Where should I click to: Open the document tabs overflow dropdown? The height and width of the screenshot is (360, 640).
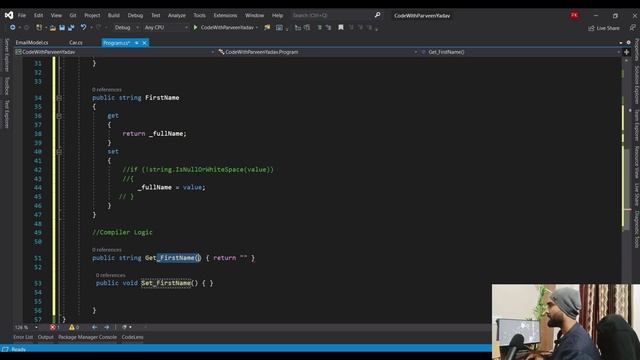(x=621, y=42)
